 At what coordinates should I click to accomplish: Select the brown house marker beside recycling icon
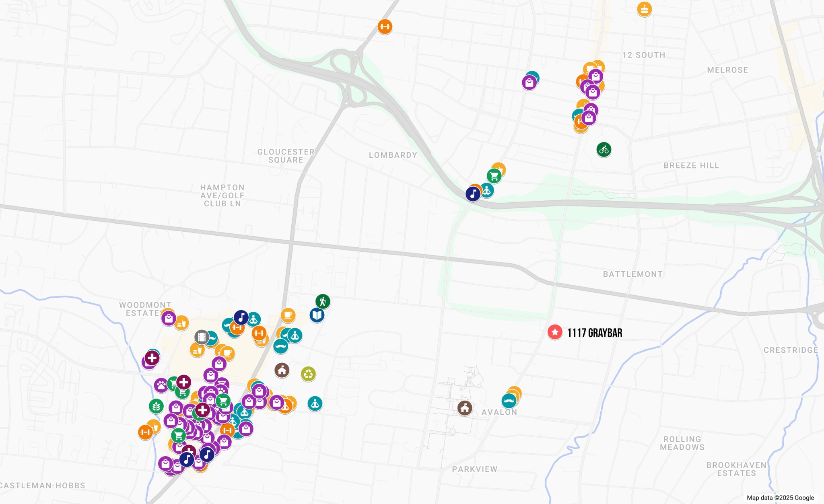[282, 370]
